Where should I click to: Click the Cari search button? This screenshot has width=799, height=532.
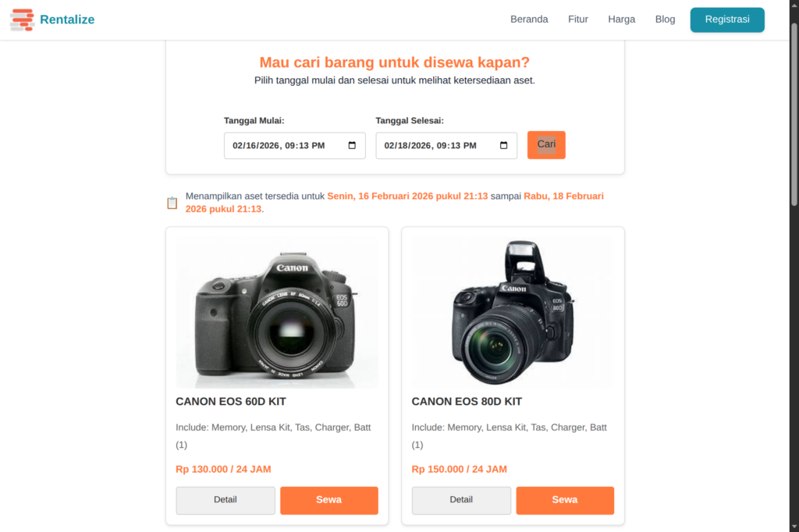pos(546,145)
